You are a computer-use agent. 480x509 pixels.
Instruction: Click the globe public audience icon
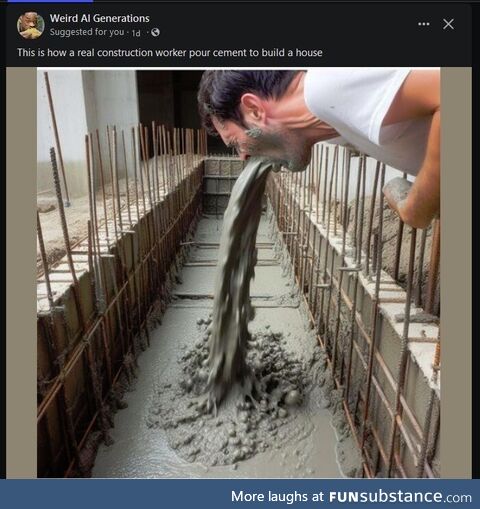tap(155, 32)
